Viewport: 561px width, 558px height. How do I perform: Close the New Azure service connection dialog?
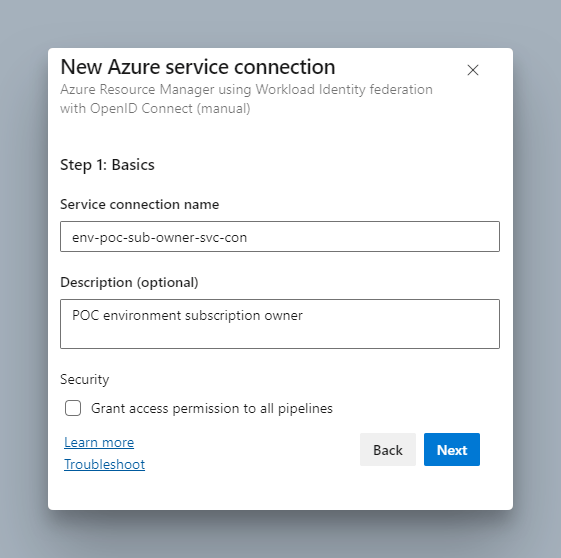(x=473, y=70)
